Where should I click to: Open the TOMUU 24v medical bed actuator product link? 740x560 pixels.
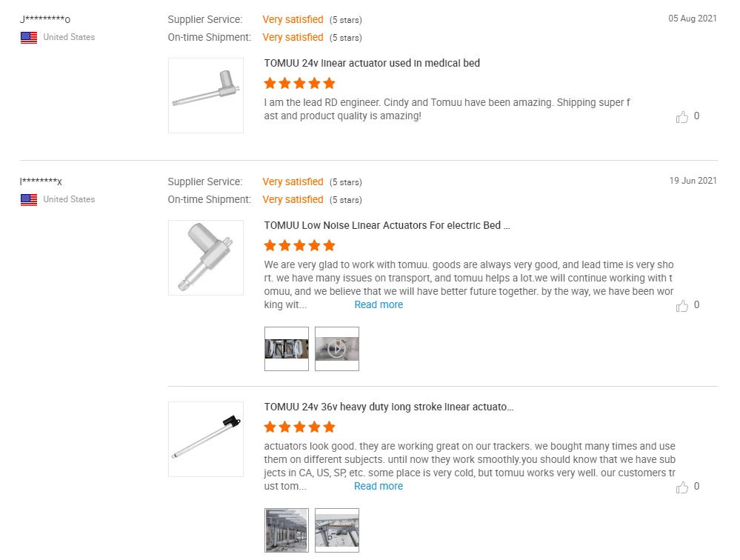pos(372,63)
